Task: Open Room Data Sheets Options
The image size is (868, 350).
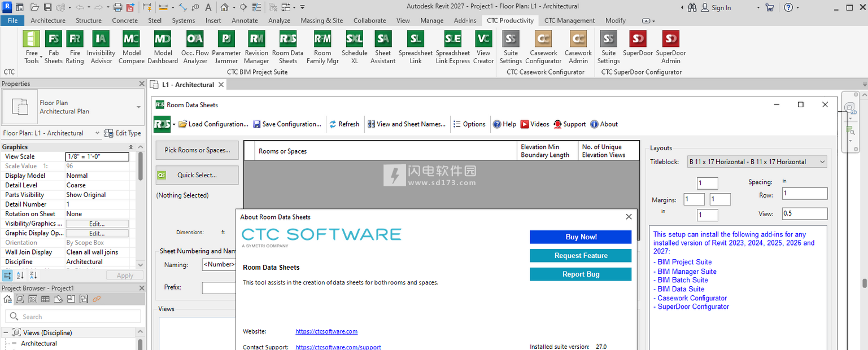Action: pos(469,124)
